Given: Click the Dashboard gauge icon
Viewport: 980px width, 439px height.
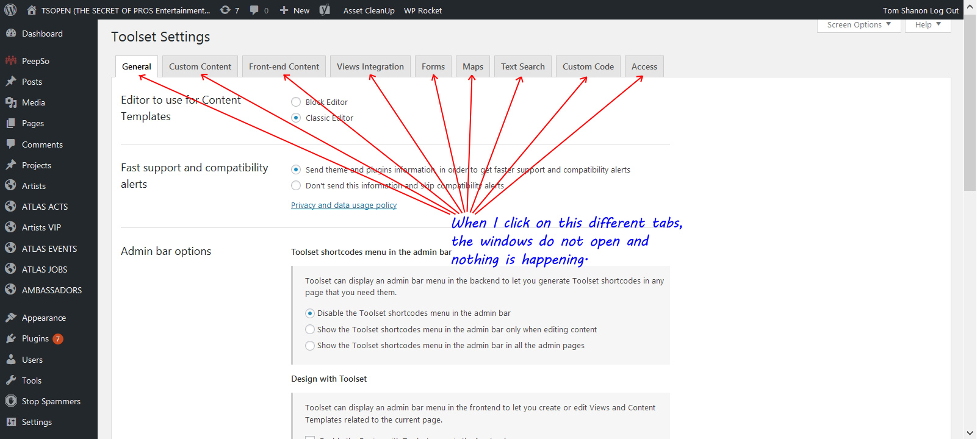Looking at the screenshot, I should tap(10, 34).
